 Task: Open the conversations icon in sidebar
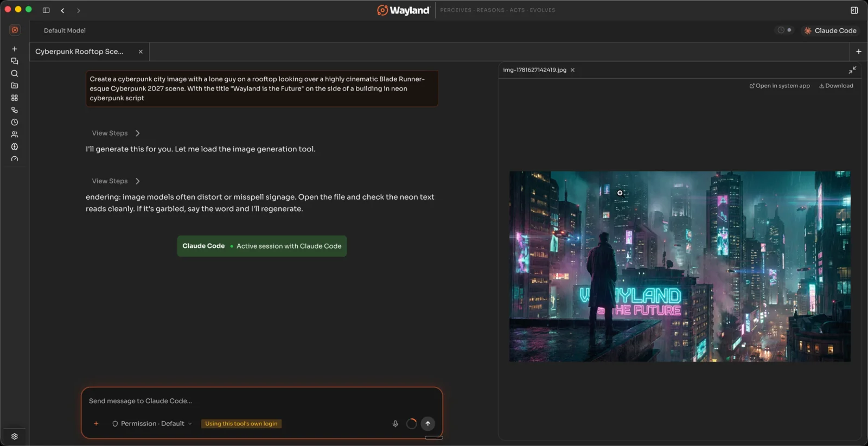click(15, 61)
